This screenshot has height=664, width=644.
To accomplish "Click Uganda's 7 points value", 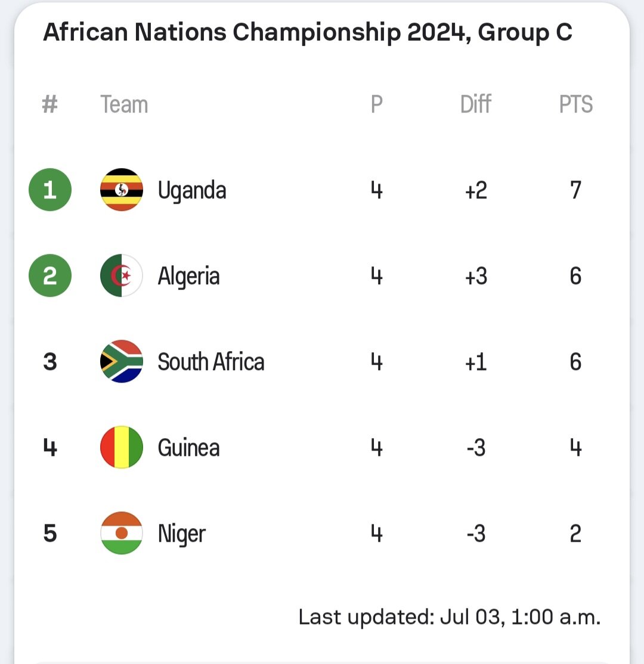I will [x=575, y=191].
